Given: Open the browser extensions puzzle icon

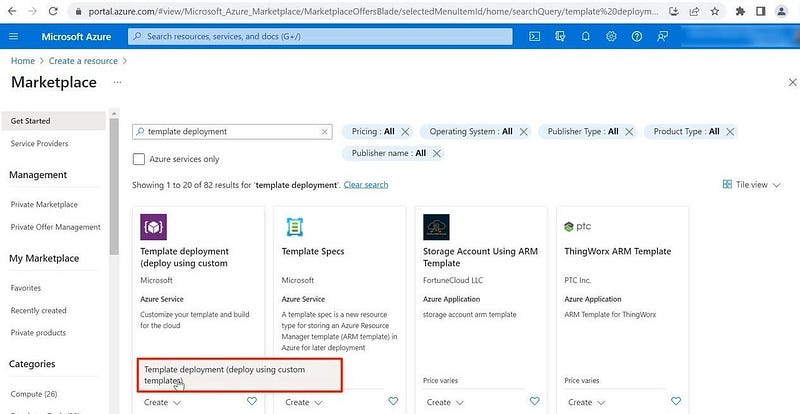Looking at the screenshot, I should pyautogui.click(x=740, y=11).
